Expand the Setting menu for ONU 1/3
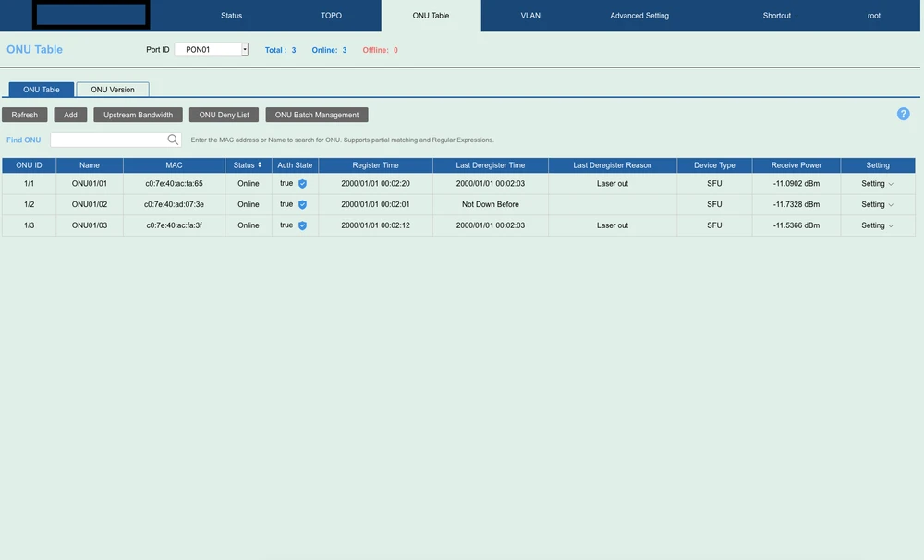This screenshot has height=560, width=924. tap(877, 225)
